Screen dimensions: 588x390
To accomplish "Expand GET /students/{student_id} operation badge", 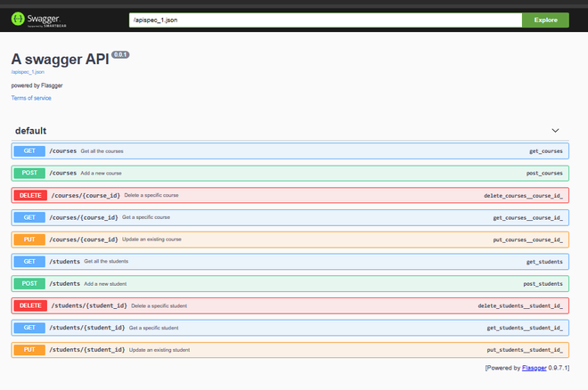I will 29,328.
